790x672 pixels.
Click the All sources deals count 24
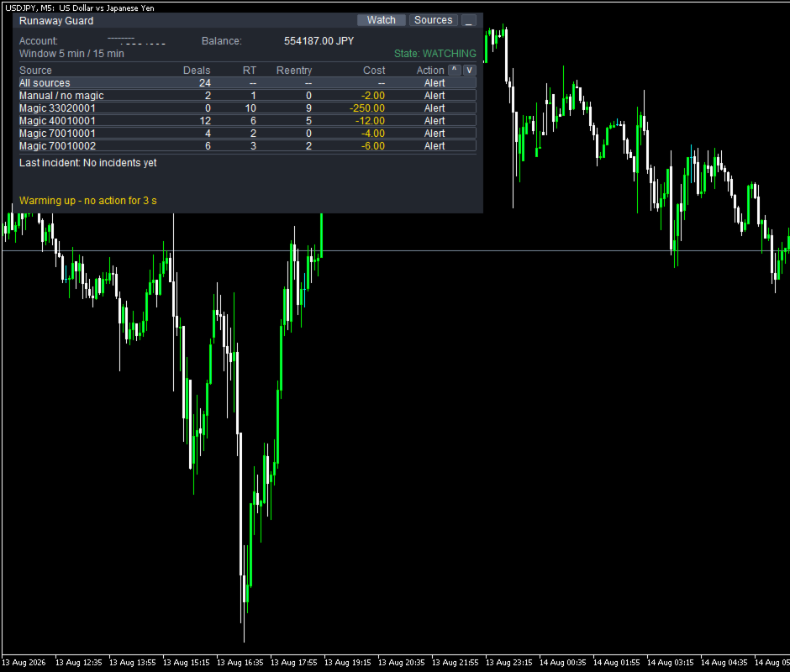(204, 83)
